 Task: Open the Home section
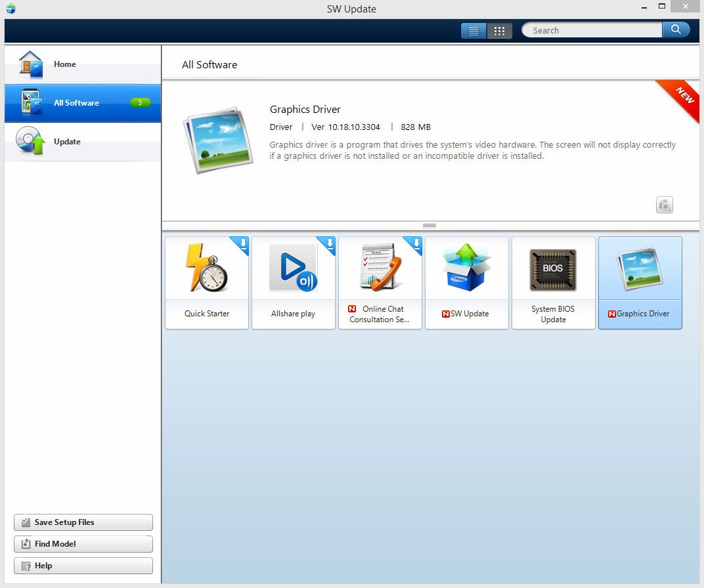coord(83,64)
